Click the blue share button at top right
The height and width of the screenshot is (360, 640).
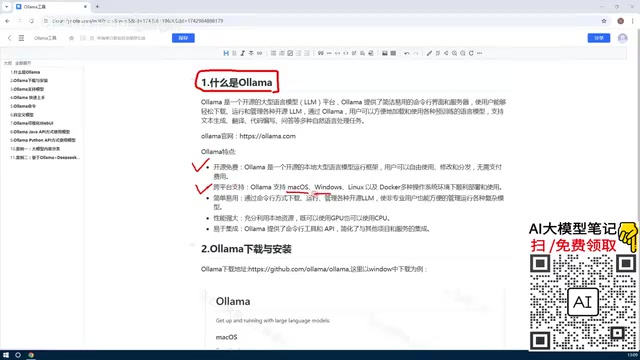click(x=599, y=38)
